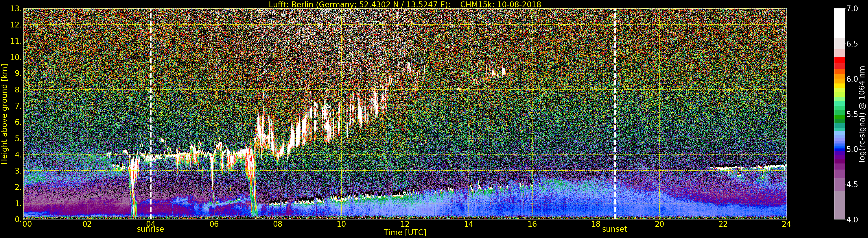
Task: Click the '0.' tick on the height axis
Action: pyautogui.click(x=18, y=219)
